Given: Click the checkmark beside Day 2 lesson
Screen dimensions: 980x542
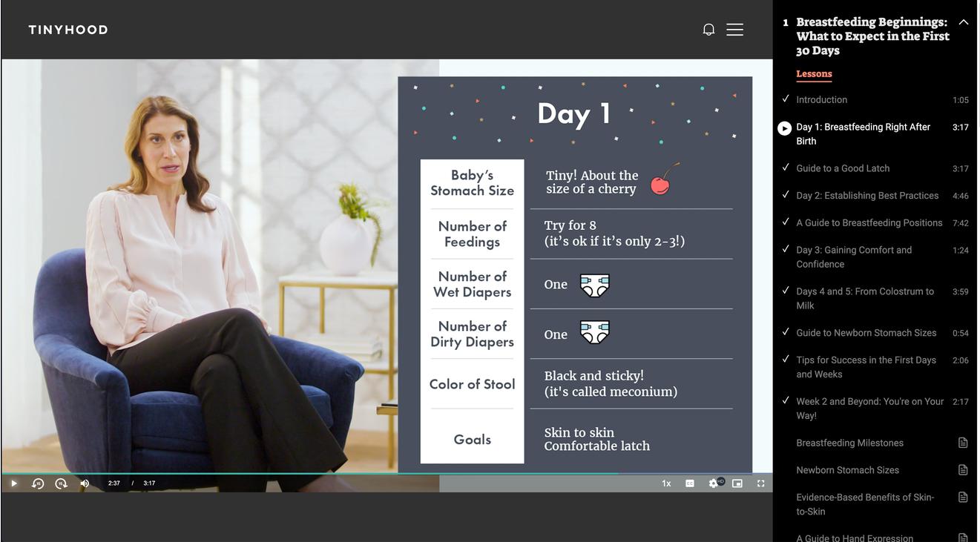Looking at the screenshot, I should (785, 194).
